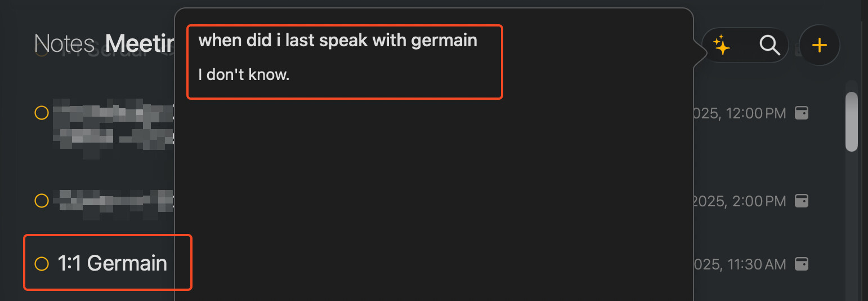Screen dimensions: 868x301
Task: Toggle the circle next to 1:1 Germain
Action: (x=42, y=263)
